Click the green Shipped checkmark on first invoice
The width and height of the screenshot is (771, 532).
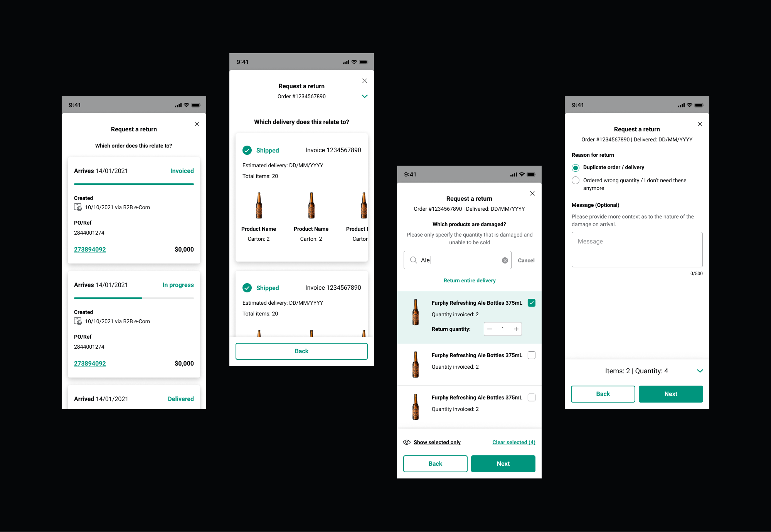click(247, 150)
